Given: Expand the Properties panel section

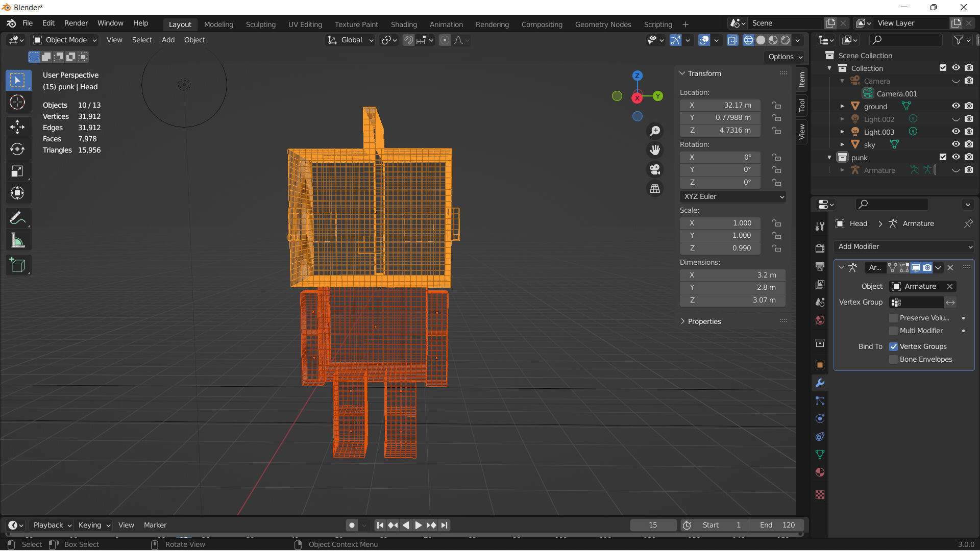Looking at the screenshot, I should [682, 321].
